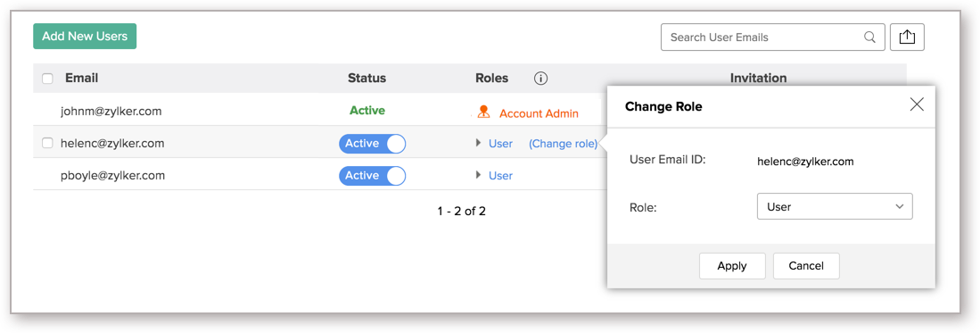The image size is (980, 333).
Task: Expand the role arrow for pboyle@zylker.com
Action: click(x=478, y=175)
